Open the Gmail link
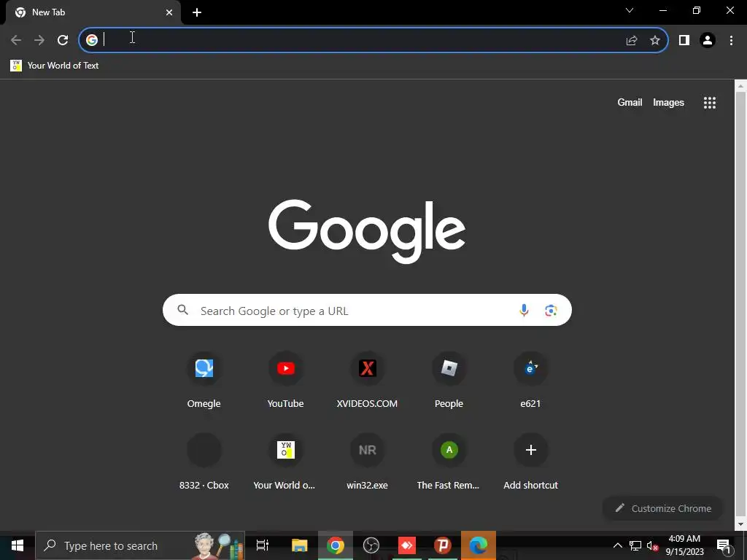Image resolution: width=747 pixels, height=560 pixels. click(630, 102)
